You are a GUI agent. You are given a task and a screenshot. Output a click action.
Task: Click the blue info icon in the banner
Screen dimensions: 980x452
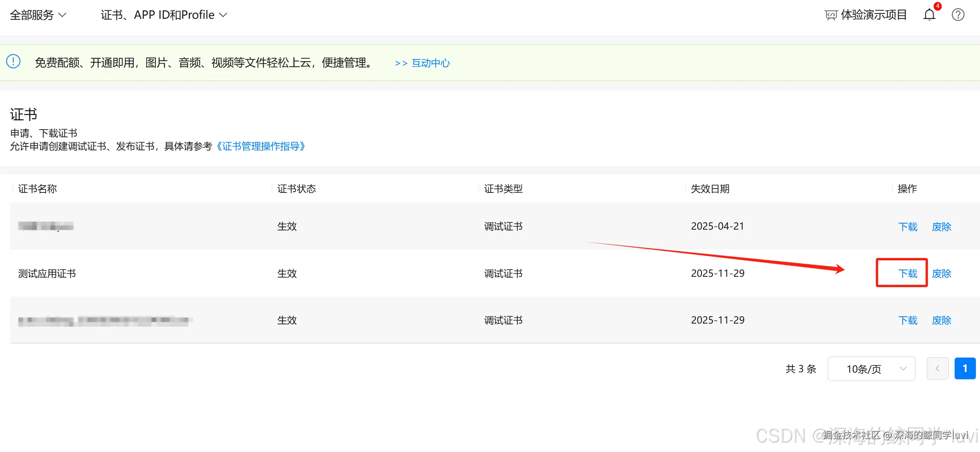[13, 61]
